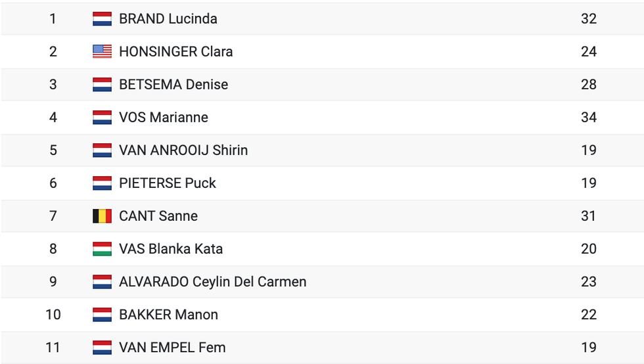Viewport: 644px width, 364px height.
Task: Click the flag icon beside BAKKER Manon
Action: click(102, 315)
